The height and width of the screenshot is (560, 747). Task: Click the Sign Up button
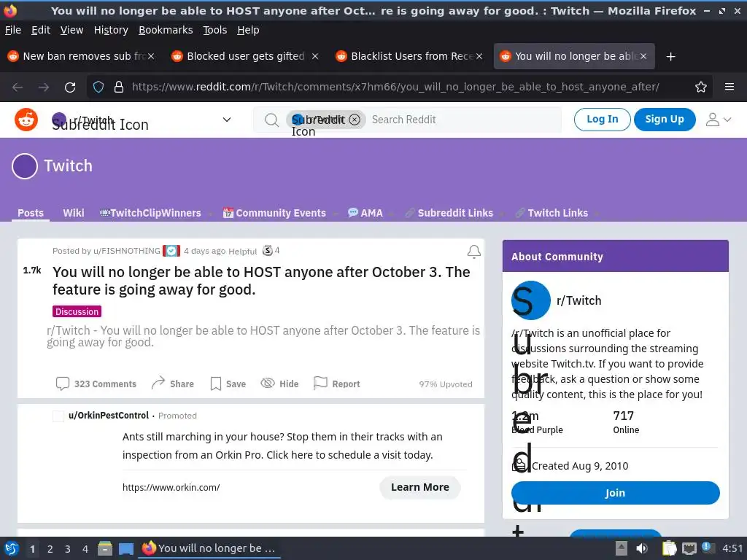tap(664, 120)
